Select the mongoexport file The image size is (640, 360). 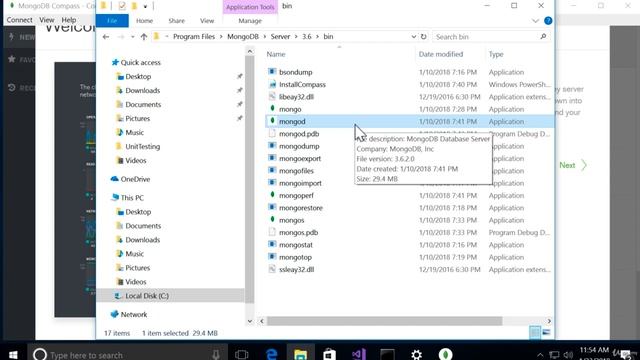[300, 158]
